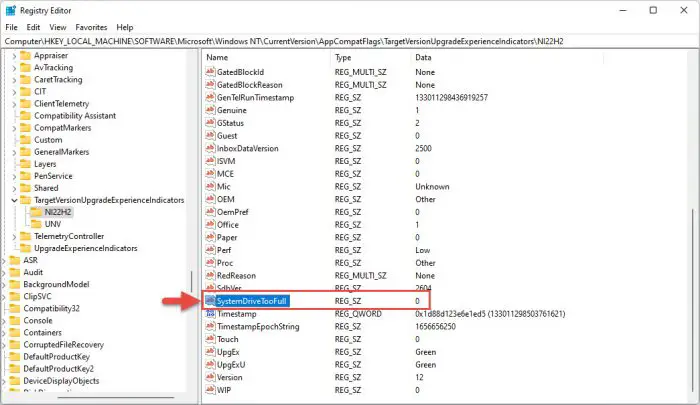The height and width of the screenshot is (405, 700).
Task: Select the OemPref value name
Action: 233,212
